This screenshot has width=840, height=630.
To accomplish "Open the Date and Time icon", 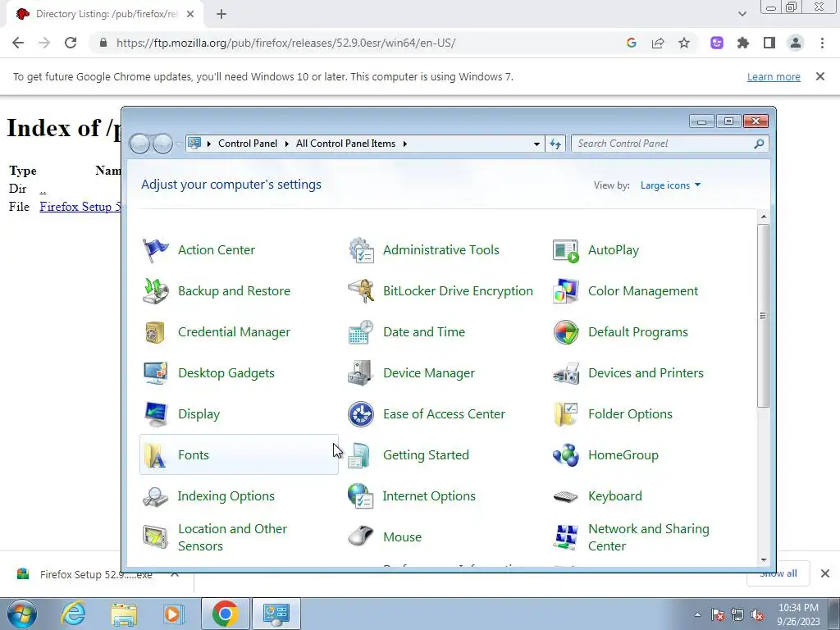I will (x=361, y=332).
